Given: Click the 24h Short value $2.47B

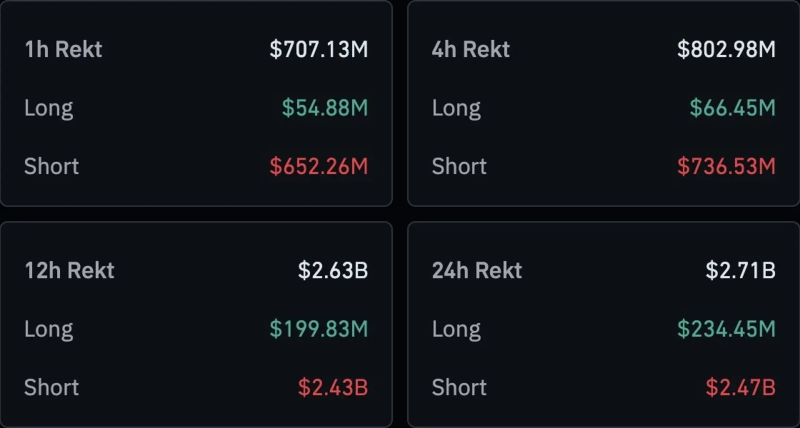Looking at the screenshot, I should (x=741, y=387).
